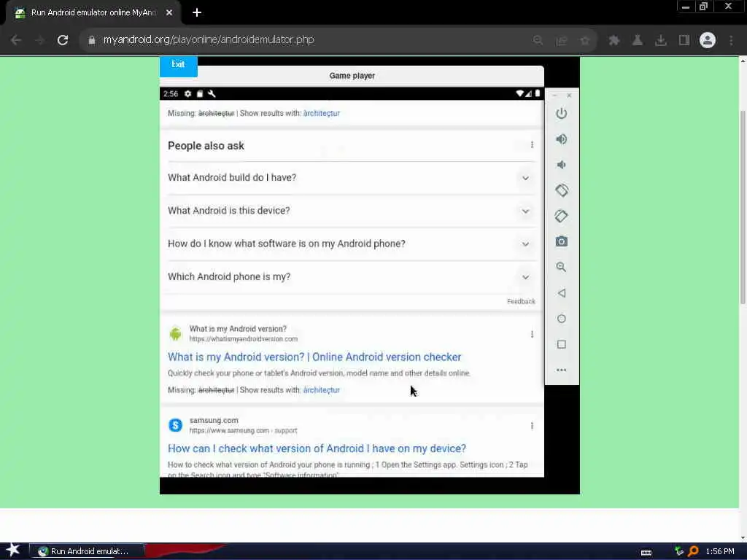The height and width of the screenshot is (560, 747).
Task: Click the samsung.com site name text
Action: [214, 421]
